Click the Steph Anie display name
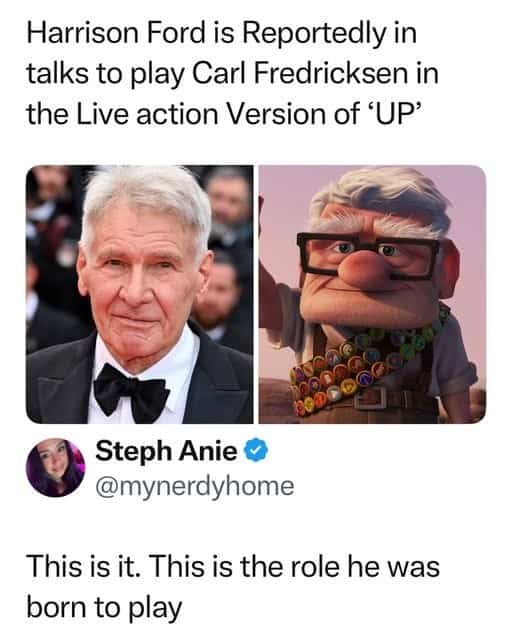 click(166, 451)
